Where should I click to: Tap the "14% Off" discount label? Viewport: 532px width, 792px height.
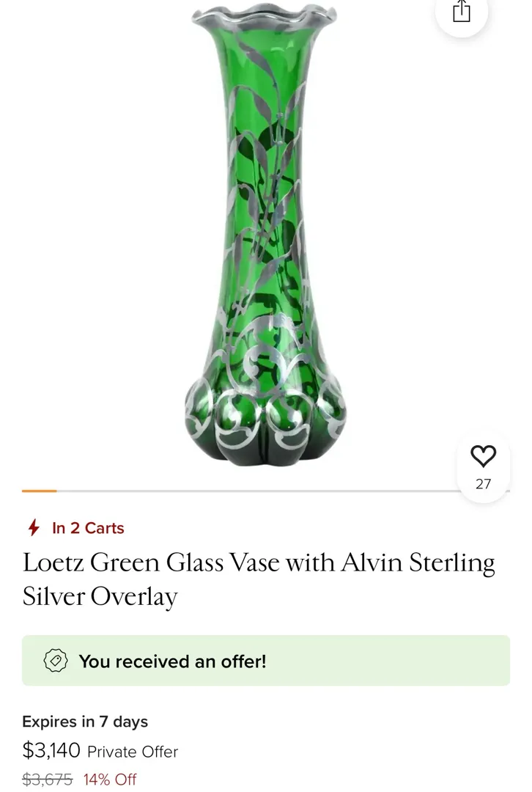110,780
